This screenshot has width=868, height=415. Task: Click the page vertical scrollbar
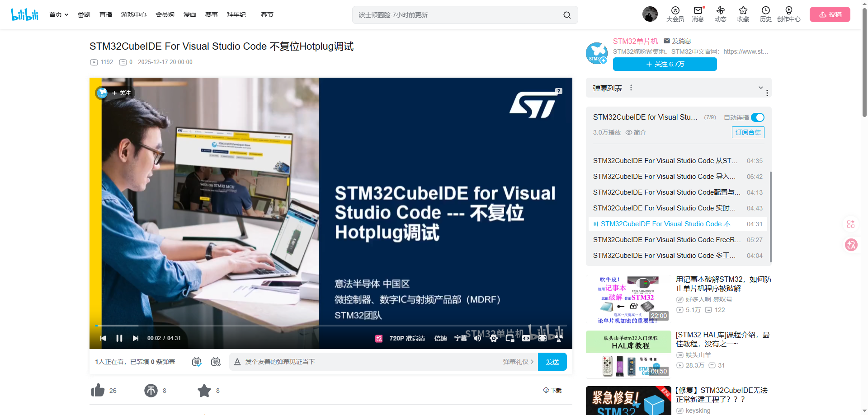pyautogui.click(x=865, y=63)
